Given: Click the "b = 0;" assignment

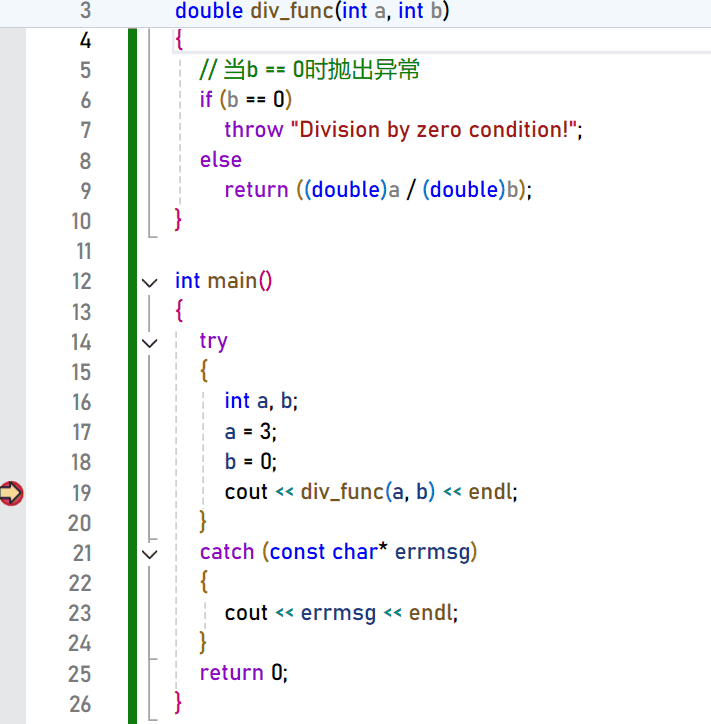Looking at the screenshot, I should pyautogui.click(x=251, y=462).
